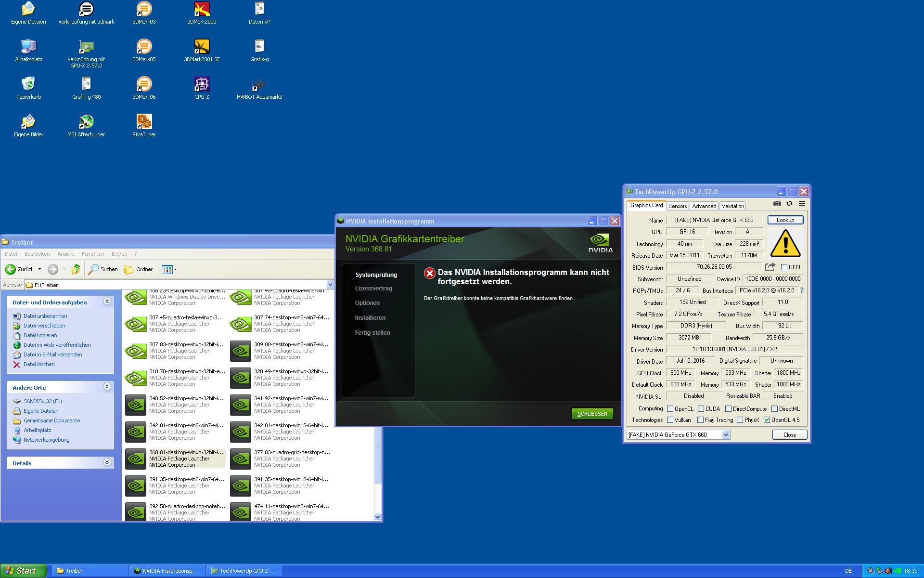924x578 pixels.
Task: Open the Bearbeiten menu
Action: (x=37, y=254)
